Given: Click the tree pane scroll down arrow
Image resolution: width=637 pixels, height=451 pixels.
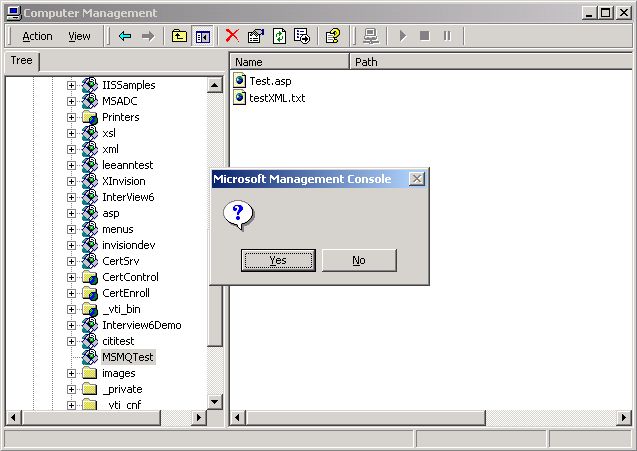Looking at the screenshot, I should 214,401.
